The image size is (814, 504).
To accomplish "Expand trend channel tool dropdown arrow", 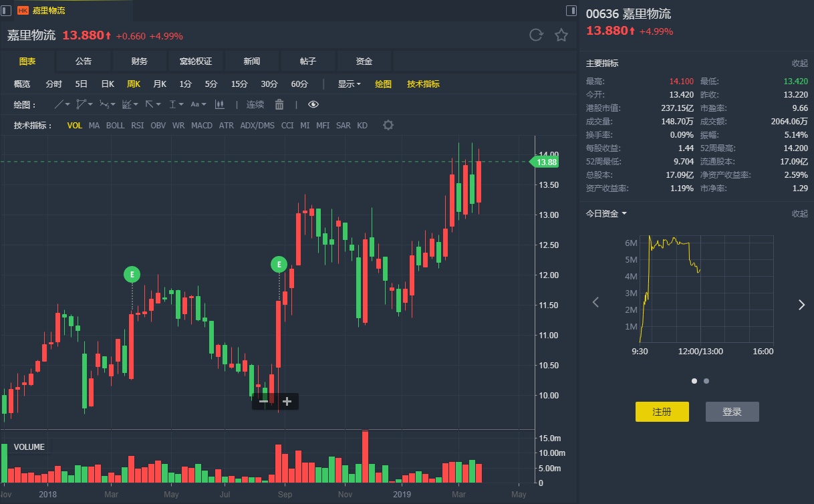I will point(136,104).
